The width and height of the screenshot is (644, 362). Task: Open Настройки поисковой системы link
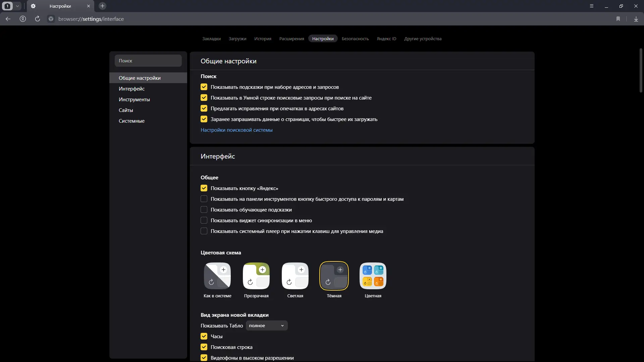[236, 130]
